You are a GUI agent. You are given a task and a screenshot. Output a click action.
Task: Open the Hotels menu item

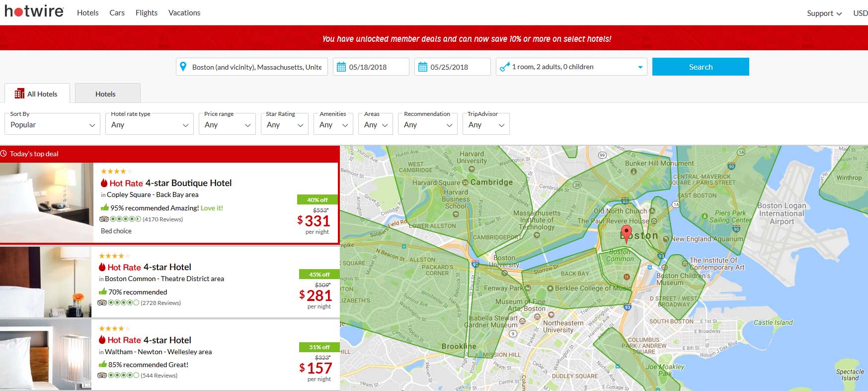87,12
